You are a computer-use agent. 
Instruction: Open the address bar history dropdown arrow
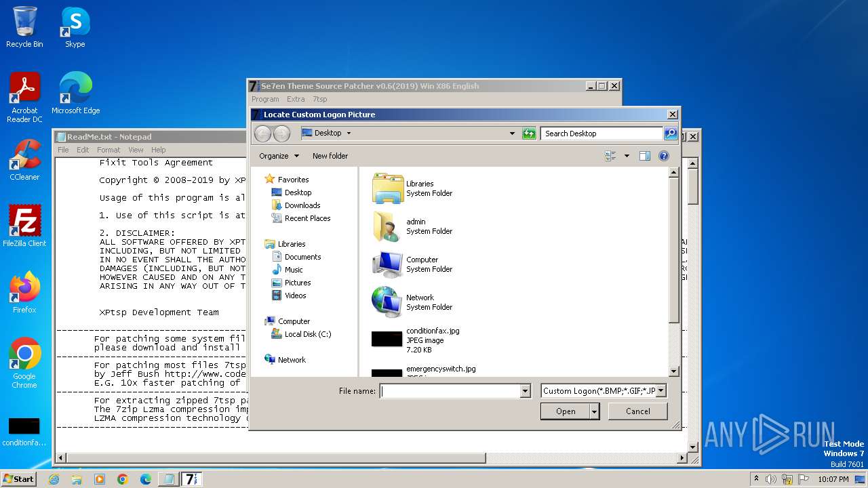[512, 134]
